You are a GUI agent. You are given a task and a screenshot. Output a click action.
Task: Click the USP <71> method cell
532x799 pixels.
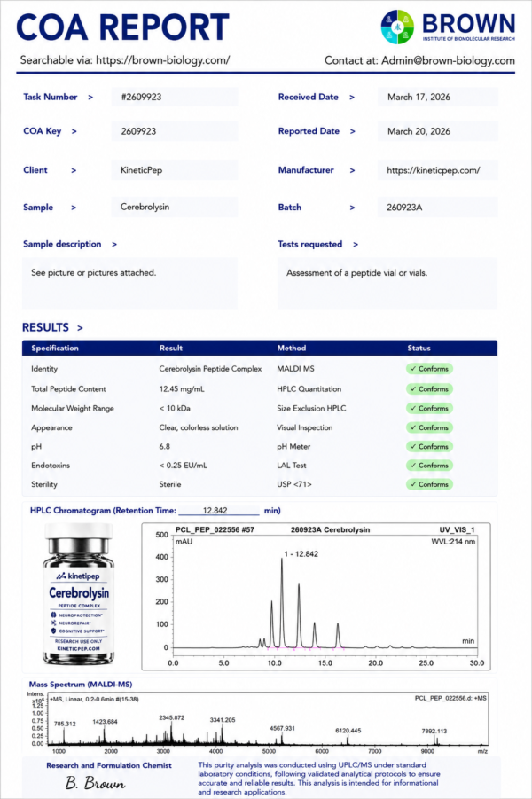[294, 484]
